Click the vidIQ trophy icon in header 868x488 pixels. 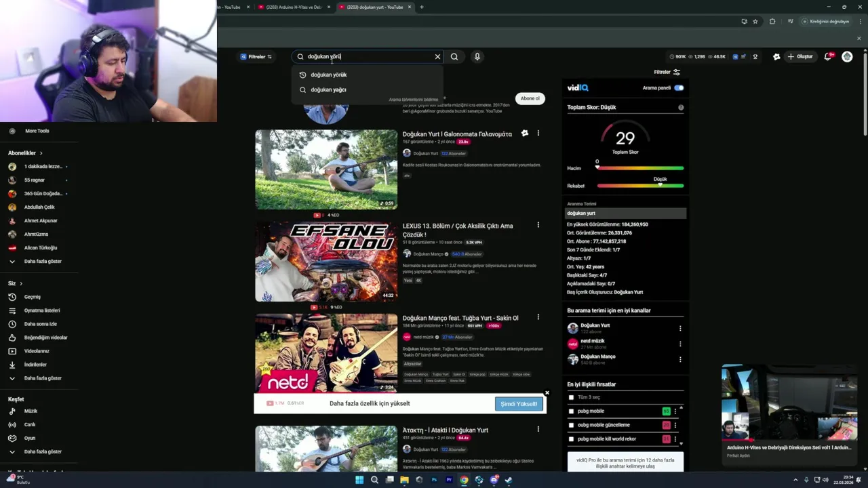click(755, 57)
